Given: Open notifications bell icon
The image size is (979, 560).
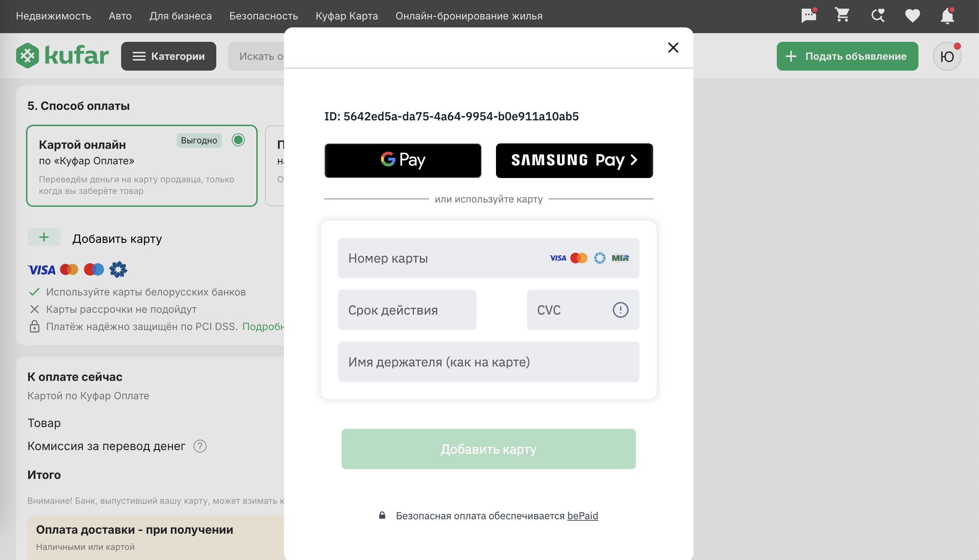Looking at the screenshot, I should (x=947, y=16).
